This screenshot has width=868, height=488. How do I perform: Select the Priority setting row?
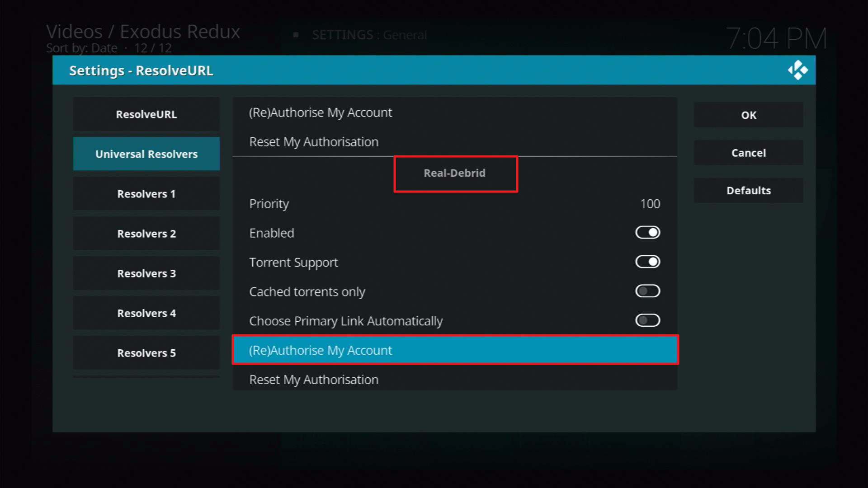[455, 204]
